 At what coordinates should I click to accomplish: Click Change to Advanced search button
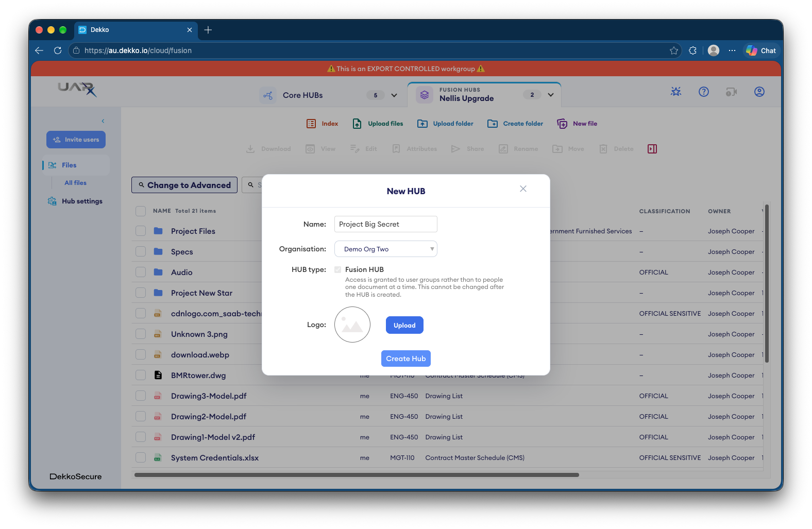tap(184, 185)
